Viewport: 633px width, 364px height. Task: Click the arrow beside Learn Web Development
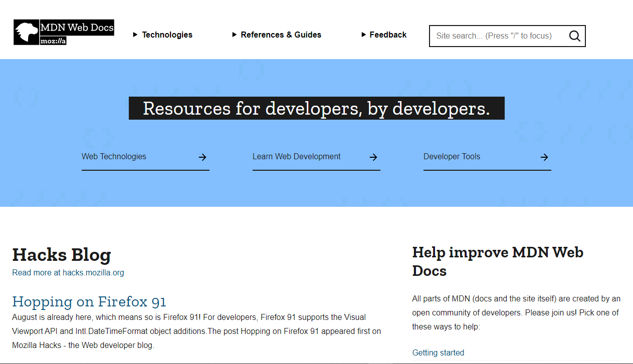tap(373, 157)
